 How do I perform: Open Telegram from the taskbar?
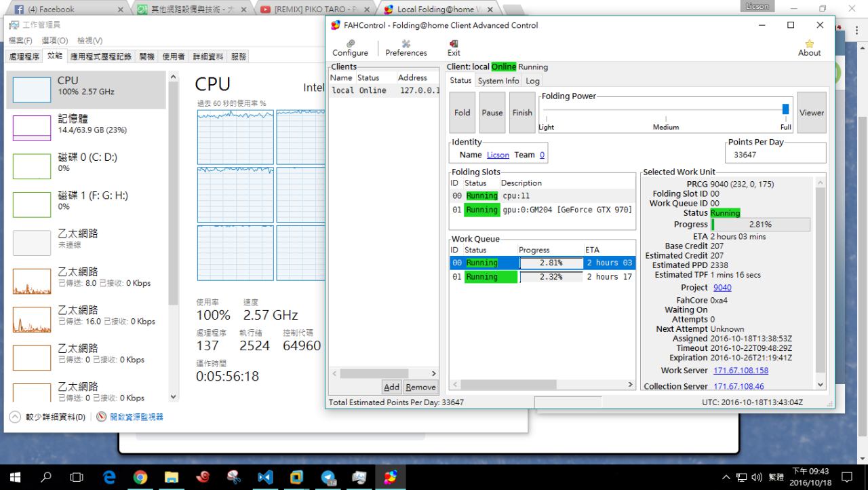click(x=328, y=477)
